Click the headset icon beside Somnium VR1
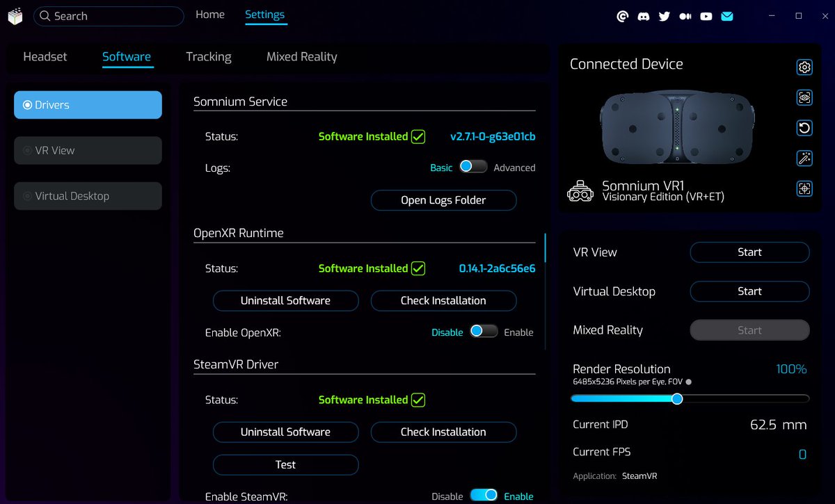Viewport: 835px width, 504px height. click(x=581, y=191)
